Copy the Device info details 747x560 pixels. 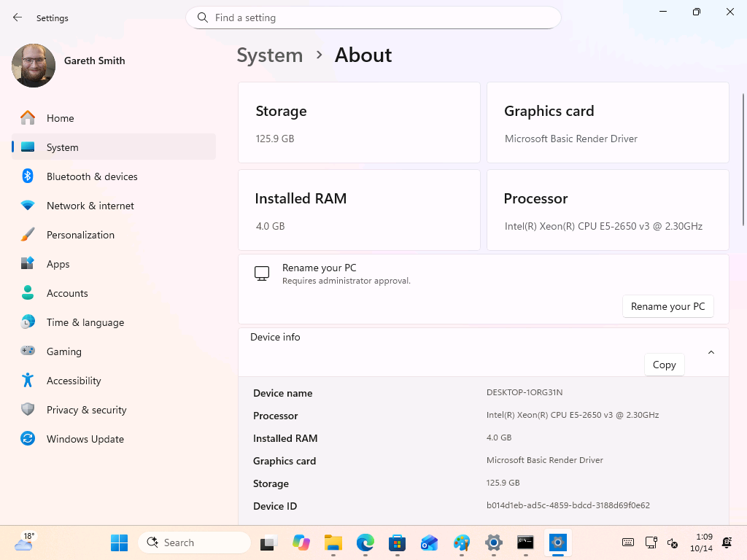coord(664,365)
